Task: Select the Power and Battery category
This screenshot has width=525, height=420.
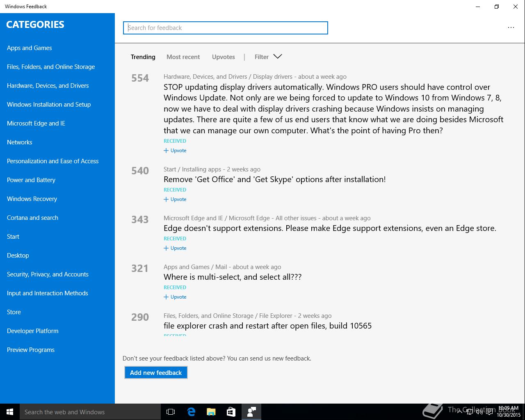Action: 31,180
